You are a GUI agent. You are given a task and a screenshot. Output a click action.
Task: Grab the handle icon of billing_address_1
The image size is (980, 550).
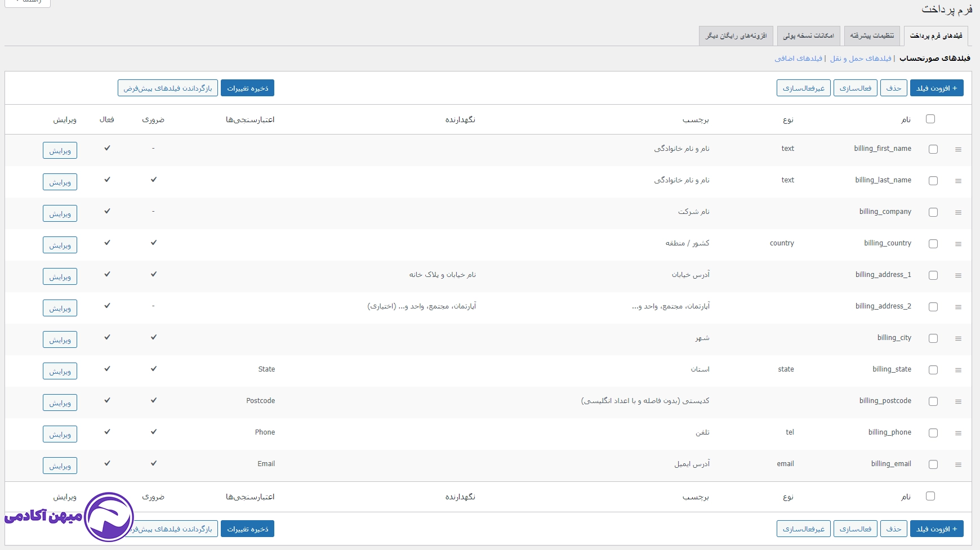958,275
